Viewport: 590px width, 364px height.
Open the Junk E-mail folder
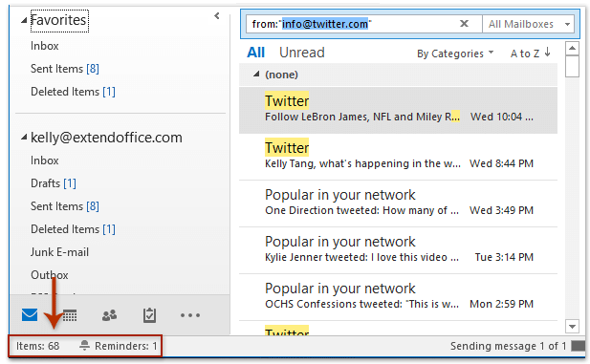pos(59,252)
